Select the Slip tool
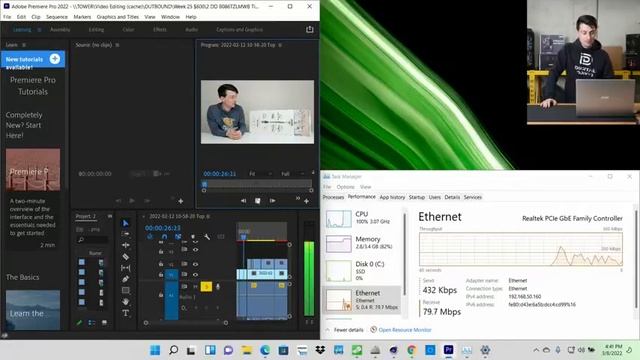The width and height of the screenshot is (640, 360). pos(126,268)
